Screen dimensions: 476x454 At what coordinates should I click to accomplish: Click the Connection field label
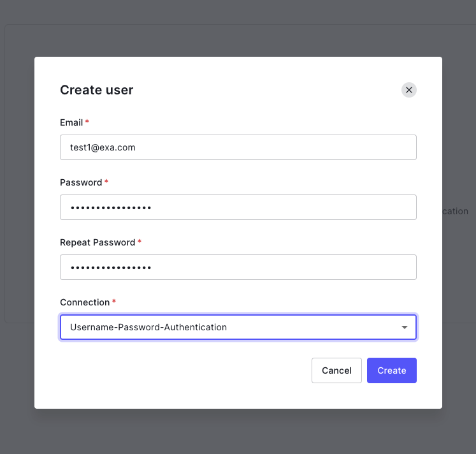85,302
